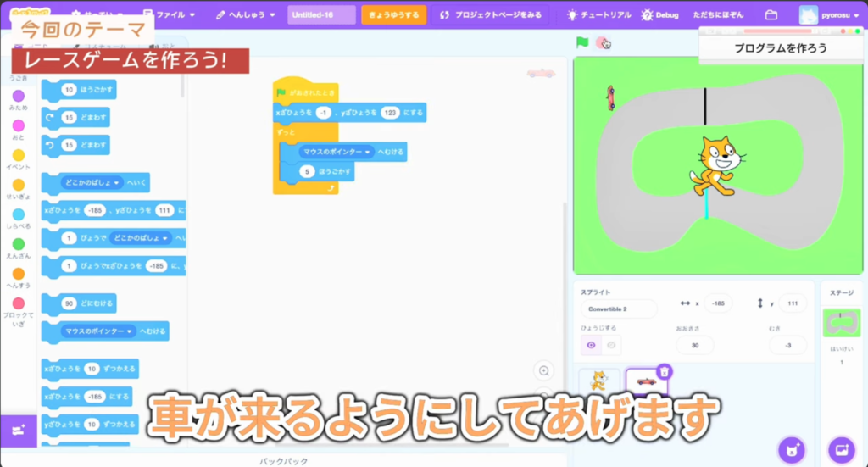Select the purple みため (Looks) category circle
Screen dimensions: 868x467
coord(18,96)
